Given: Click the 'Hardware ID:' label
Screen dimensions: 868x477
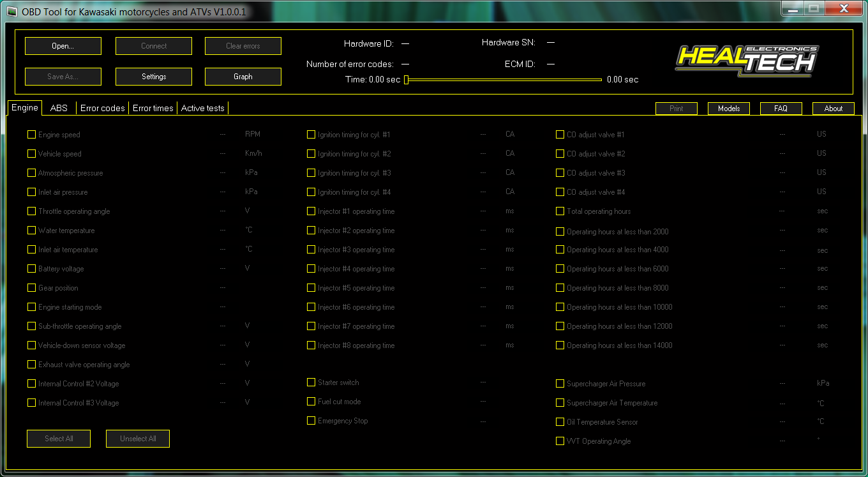Looking at the screenshot, I should (x=368, y=44).
